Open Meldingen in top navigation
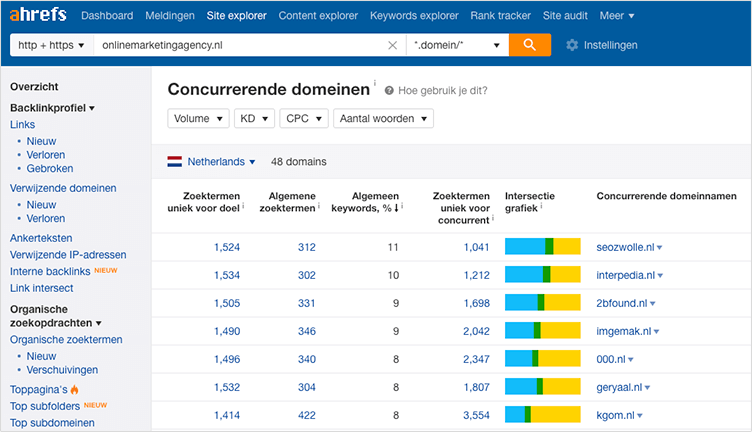 pyautogui.click(x=170, y=16)
